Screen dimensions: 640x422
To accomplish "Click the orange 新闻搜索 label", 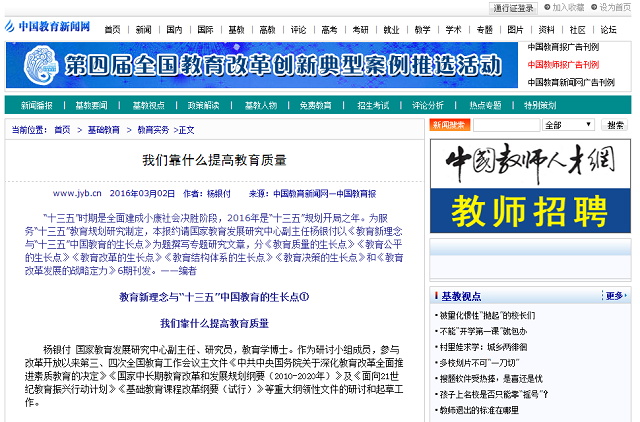I will tap(450, 125).
